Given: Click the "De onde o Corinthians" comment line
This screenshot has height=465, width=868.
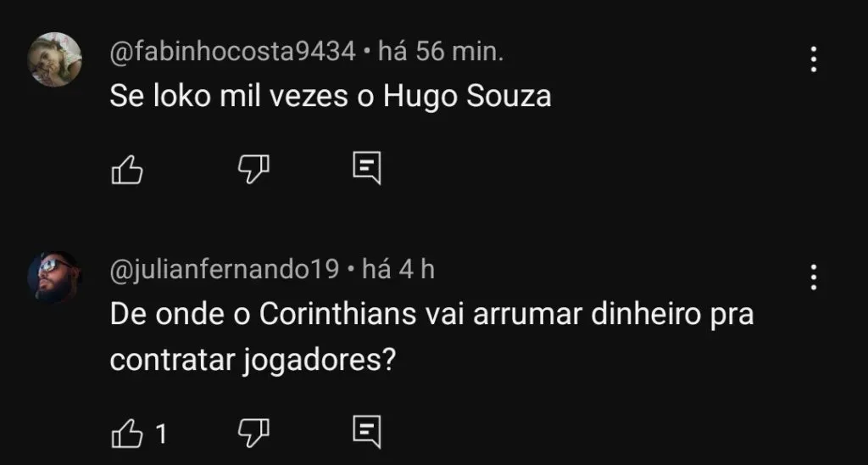Looking at the screenshot, I should pos(431,316).
